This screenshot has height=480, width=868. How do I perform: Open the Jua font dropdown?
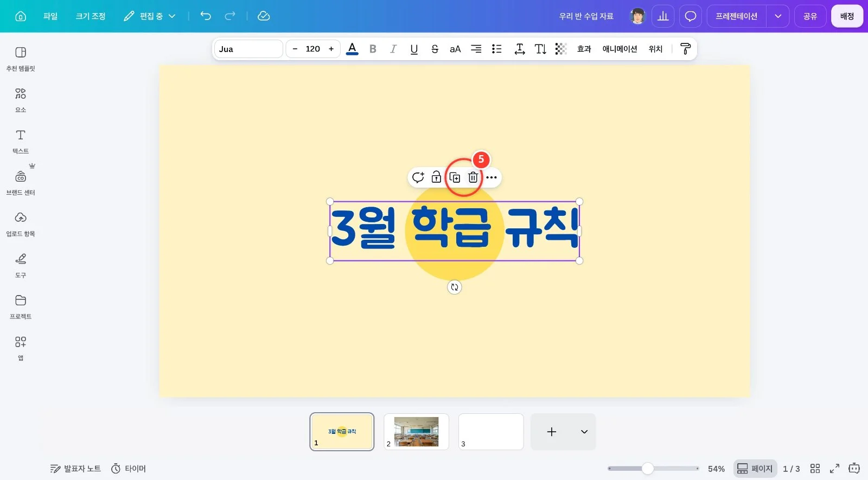pos(248,49)
